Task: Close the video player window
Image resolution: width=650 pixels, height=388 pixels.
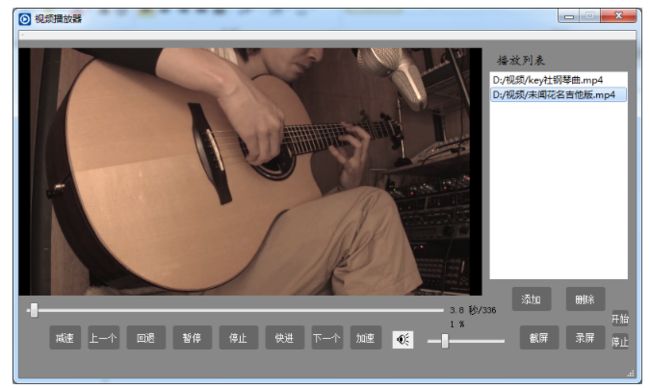Action: [x=618, y=16]
